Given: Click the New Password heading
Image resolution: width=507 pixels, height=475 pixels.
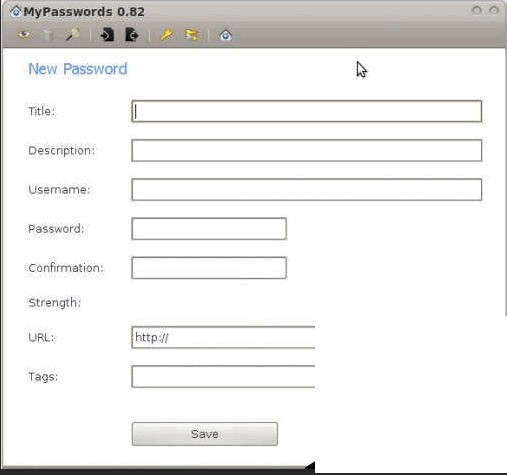Looking at the screenshot, I should (x=78, y=69).
